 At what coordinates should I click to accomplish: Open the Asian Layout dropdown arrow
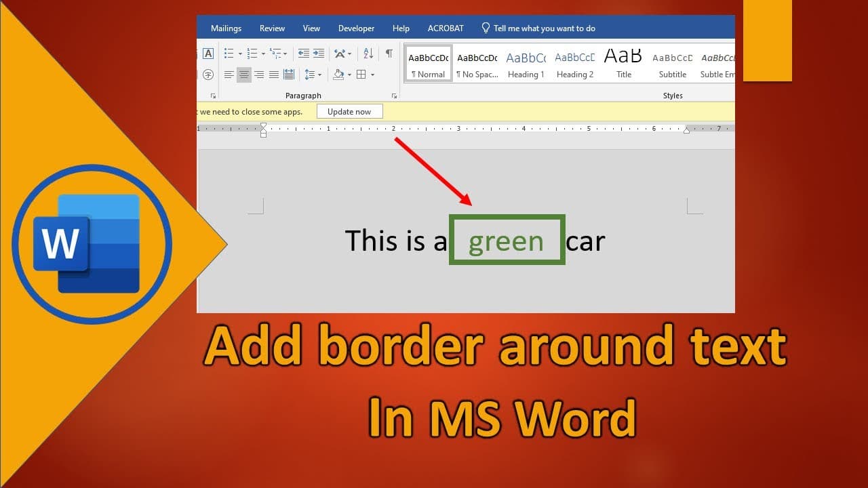pyautogui.click(x=350, y=54)
